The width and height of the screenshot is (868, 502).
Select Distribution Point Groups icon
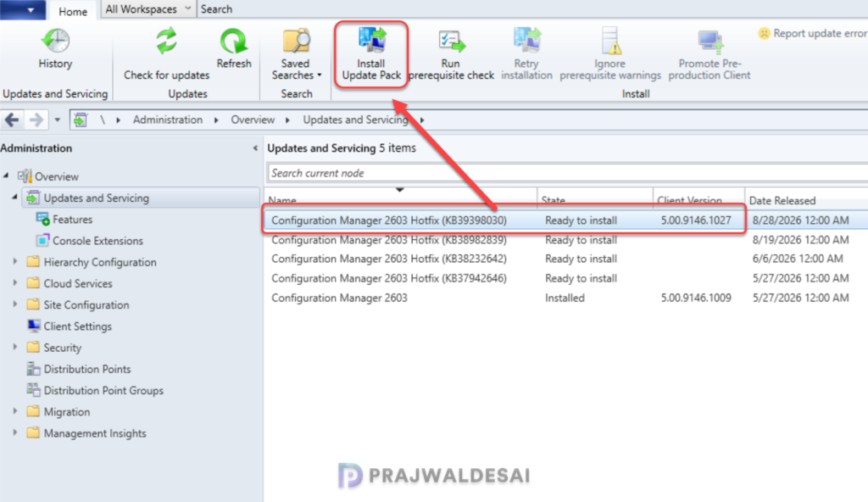[x=33, y=390]
